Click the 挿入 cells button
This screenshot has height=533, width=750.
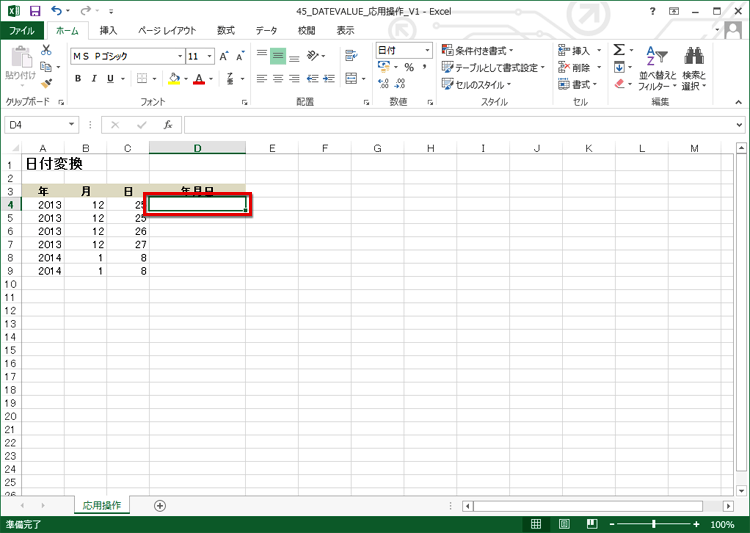coord(579,50)
